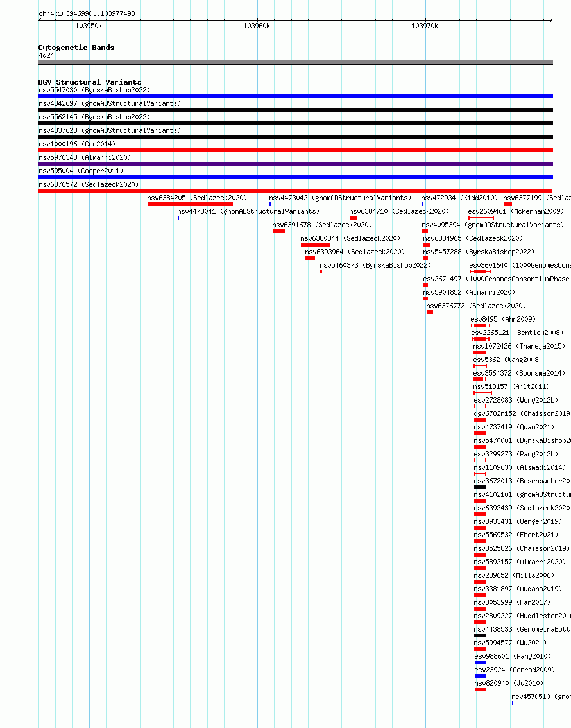This screenshot has height=728, width=571.
Task: Click esv3299273 (Pang2013b) label
Action: point(516,454)
